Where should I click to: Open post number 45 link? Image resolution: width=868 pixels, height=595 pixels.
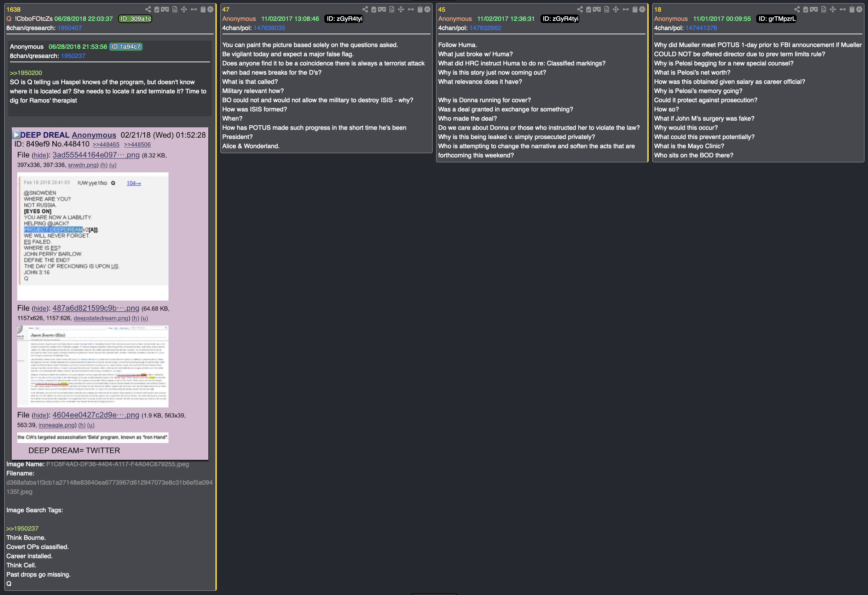441,9
